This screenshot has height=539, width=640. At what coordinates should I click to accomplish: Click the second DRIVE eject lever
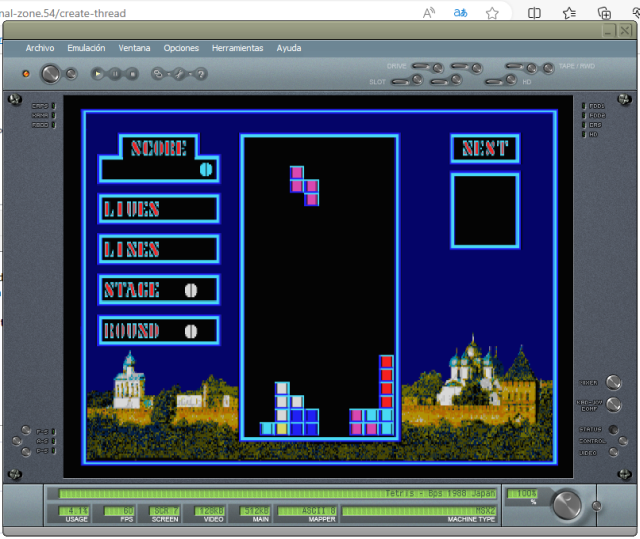460,66
